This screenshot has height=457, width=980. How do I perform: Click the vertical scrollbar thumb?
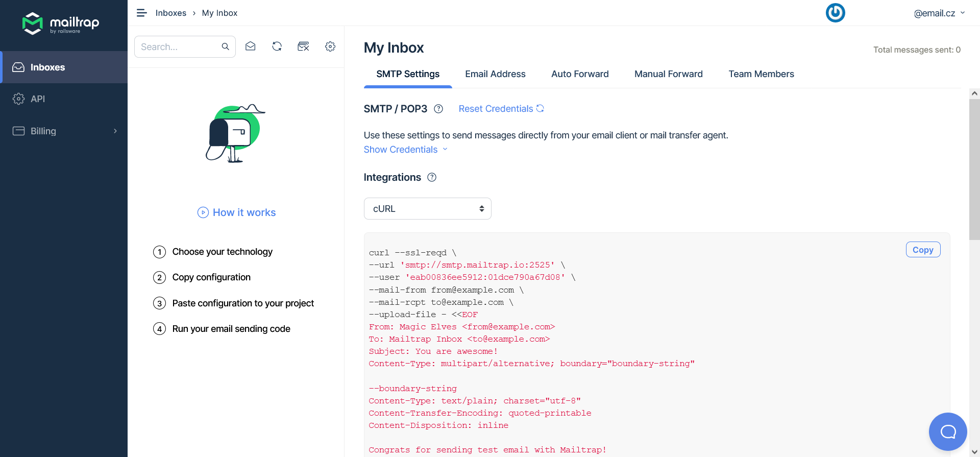pos(974,169)
